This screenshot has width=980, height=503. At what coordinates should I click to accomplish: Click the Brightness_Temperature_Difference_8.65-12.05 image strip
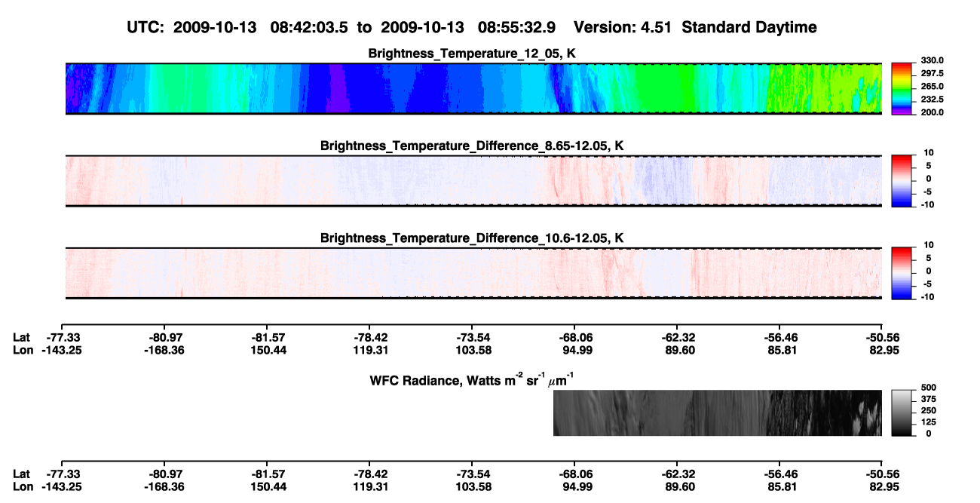click(x=473, y=180)
